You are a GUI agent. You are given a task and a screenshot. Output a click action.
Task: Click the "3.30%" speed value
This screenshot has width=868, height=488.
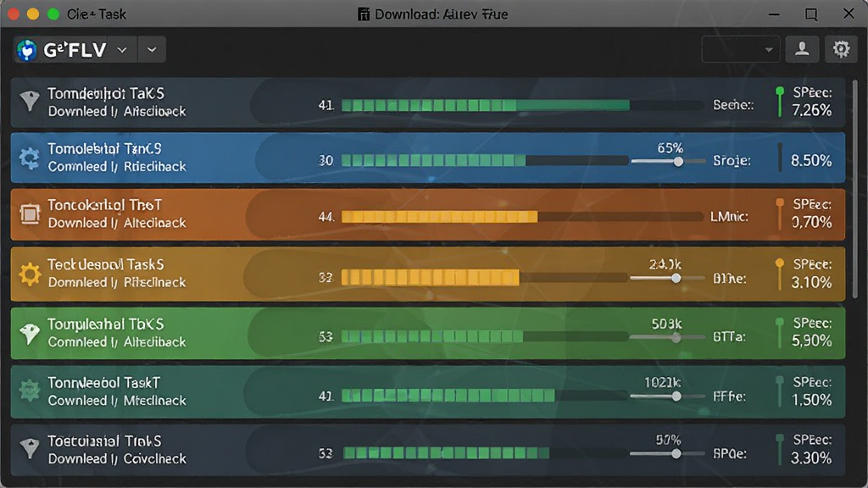pos(811,458)
